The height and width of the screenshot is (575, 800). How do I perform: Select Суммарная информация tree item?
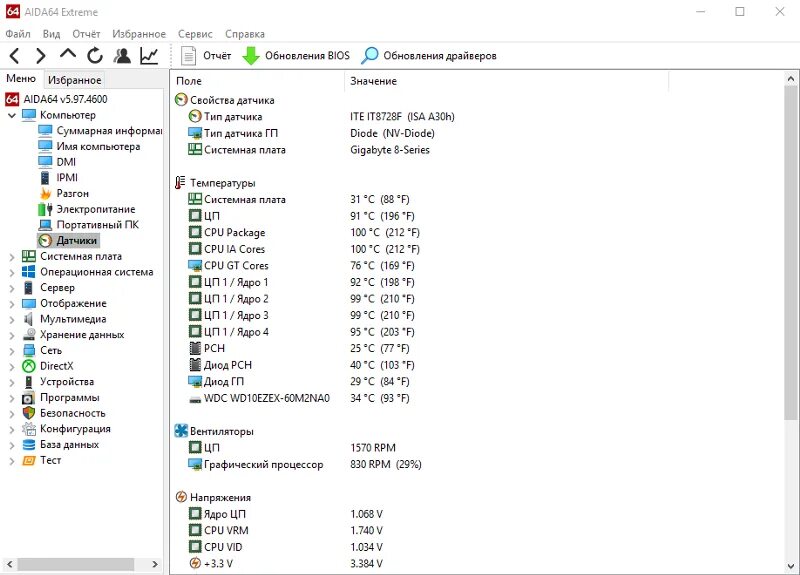[x=109, y=131]
